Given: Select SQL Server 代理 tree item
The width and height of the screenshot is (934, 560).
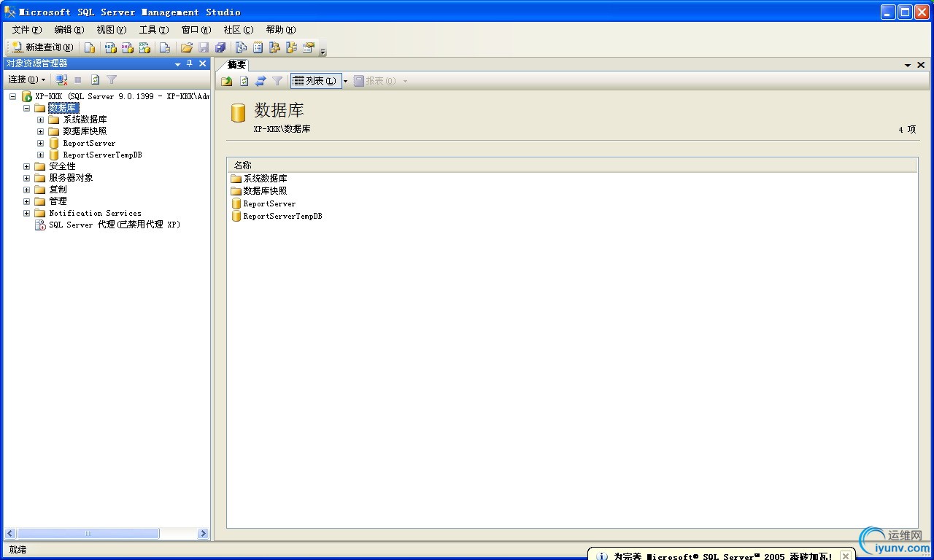Looking at the screenshot, I should coord(114,225).
